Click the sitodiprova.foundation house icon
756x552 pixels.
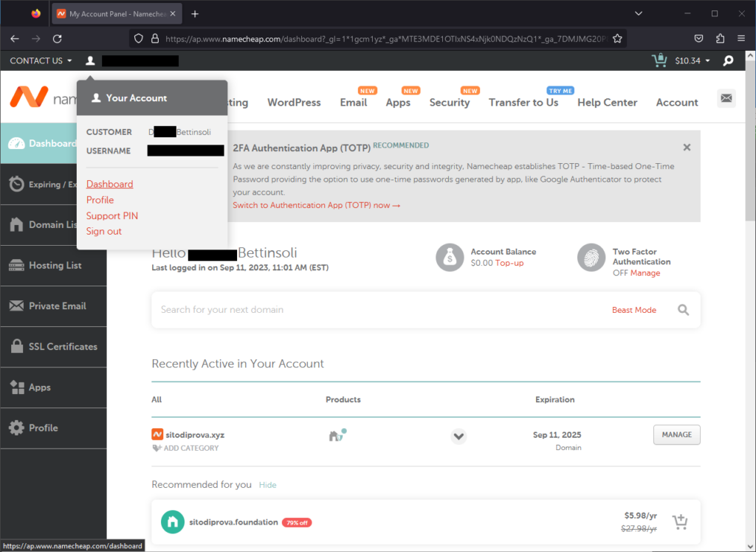(x=173, y=522)
